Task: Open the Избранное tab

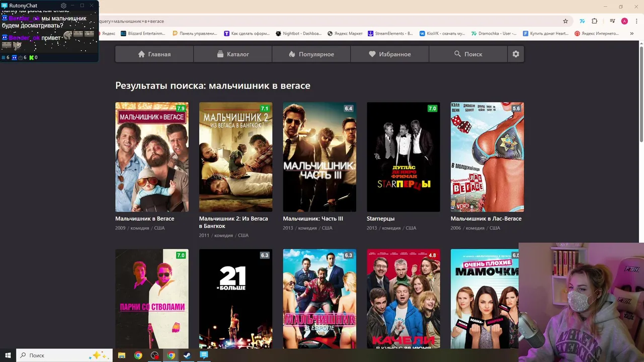Action: [x=390, y=54]
